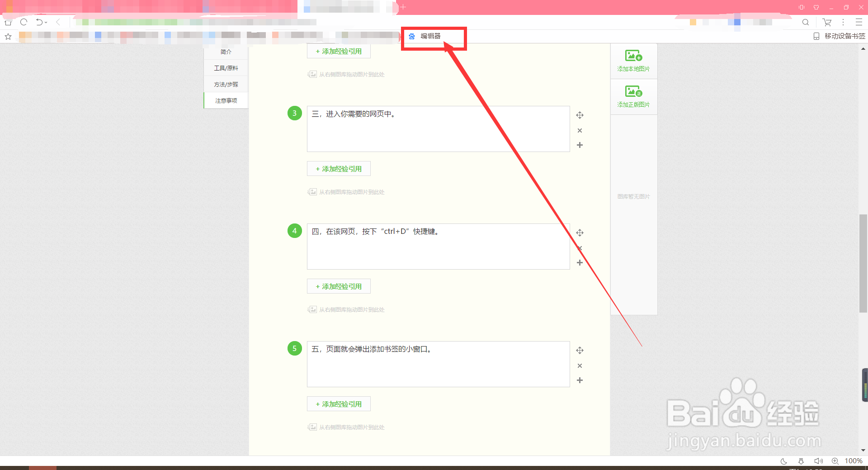Click 添加经验引用 below step 4
Image resolution: width=868 pixels, height=470 pixels.
tap(338, 286)
